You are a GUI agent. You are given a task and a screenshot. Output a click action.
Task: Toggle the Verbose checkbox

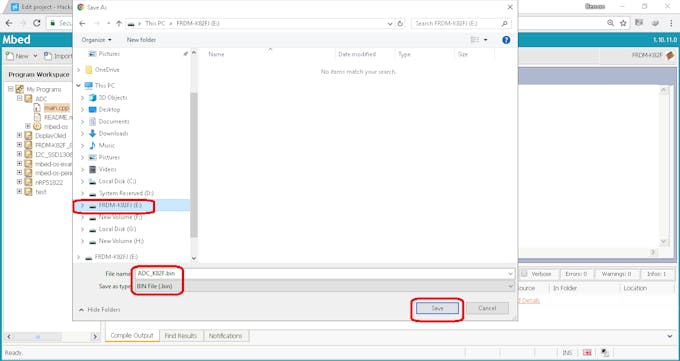[x=524, y=274]
